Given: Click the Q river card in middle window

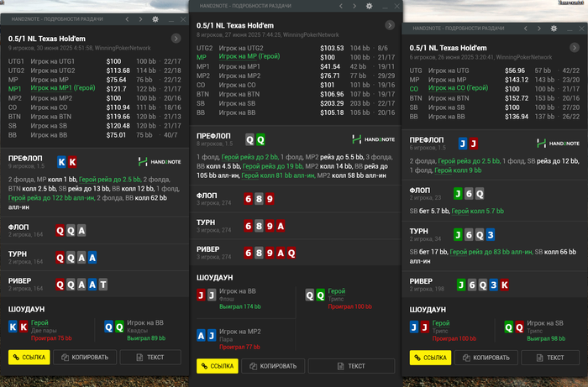Looking at the screenshot, I should click(x=291, y=254).
